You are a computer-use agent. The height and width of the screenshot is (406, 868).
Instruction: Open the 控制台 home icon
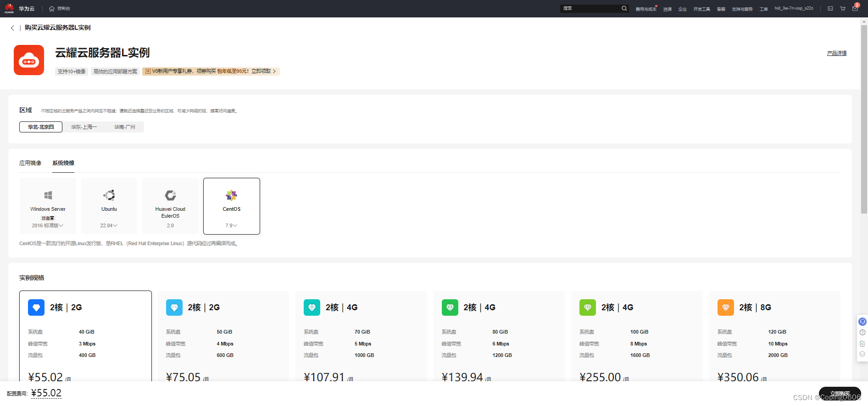tap(52, 9)
